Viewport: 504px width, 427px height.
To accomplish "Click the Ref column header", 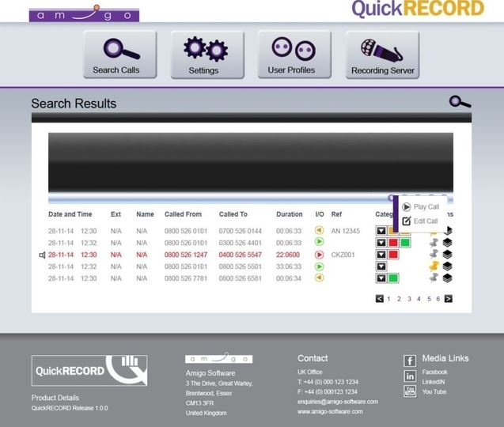I will coord(336,214).
